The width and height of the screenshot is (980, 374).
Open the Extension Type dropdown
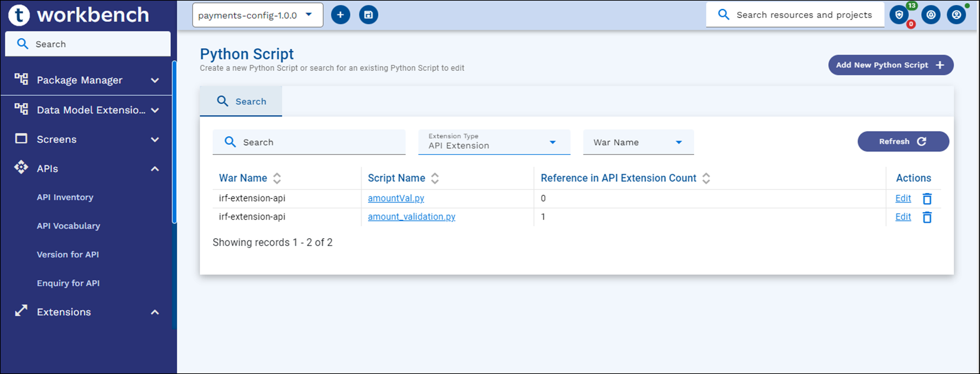pyautogui.click(x=494, y=142)
